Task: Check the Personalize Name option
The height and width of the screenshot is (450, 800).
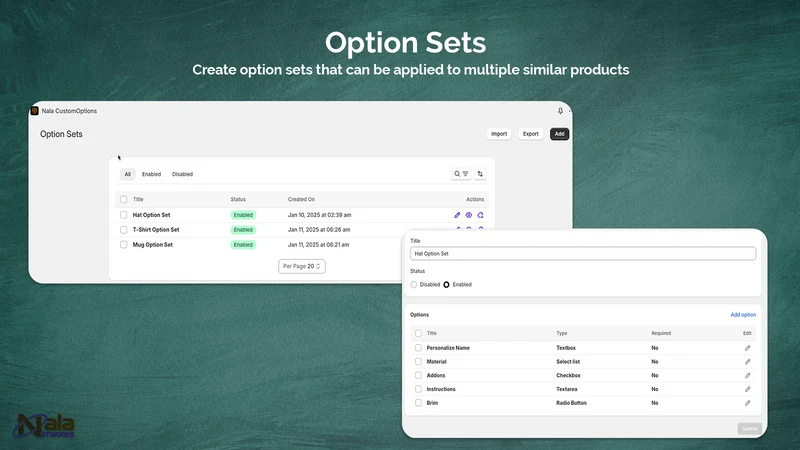Action: pos(418,348)
